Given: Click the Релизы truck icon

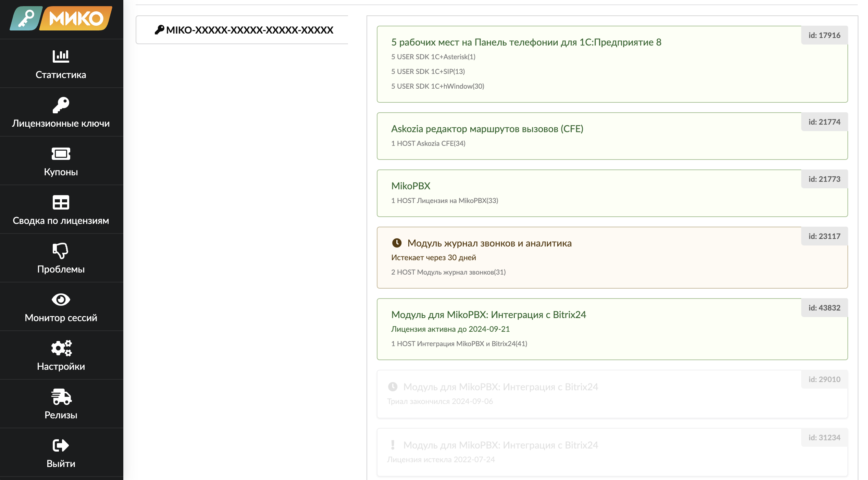Looking at the screenshot, I should (x=61, y=397).
